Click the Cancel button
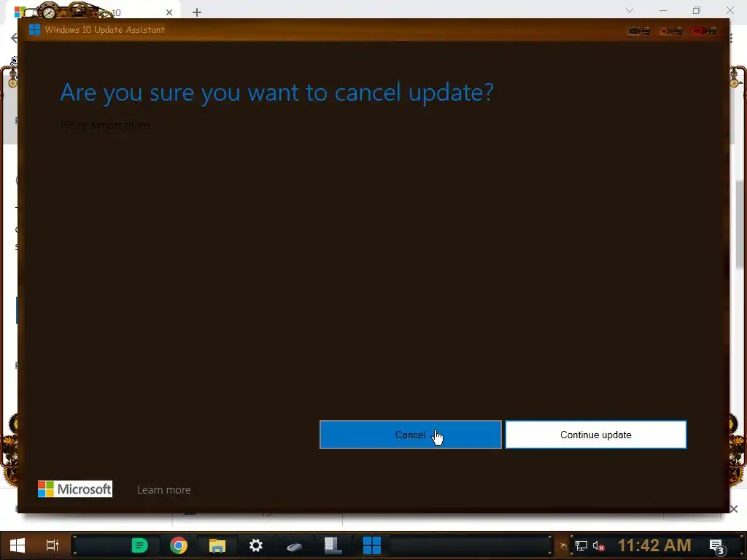Viewport: 747px width, 560px height. pos(410,435)
